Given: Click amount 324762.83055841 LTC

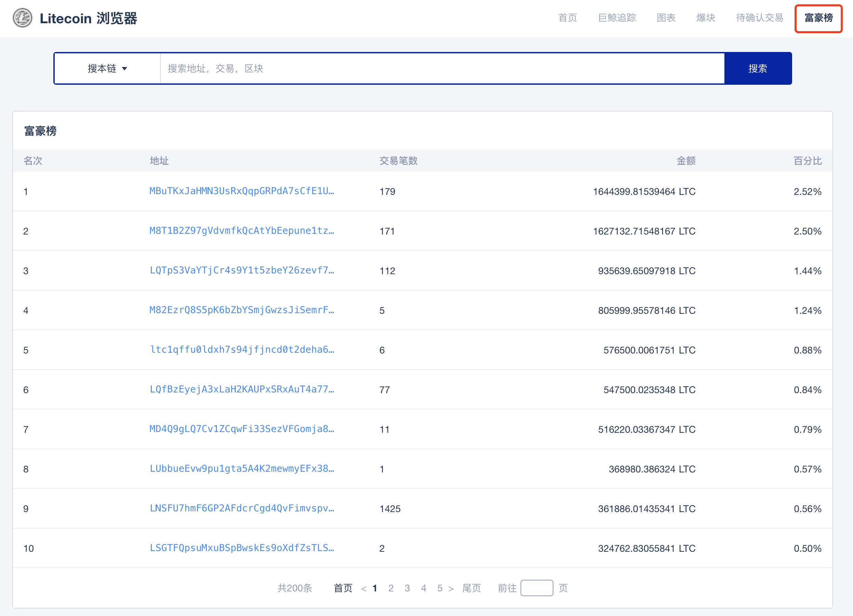Looking at the screenshot, I should click(x=647, y=548).
